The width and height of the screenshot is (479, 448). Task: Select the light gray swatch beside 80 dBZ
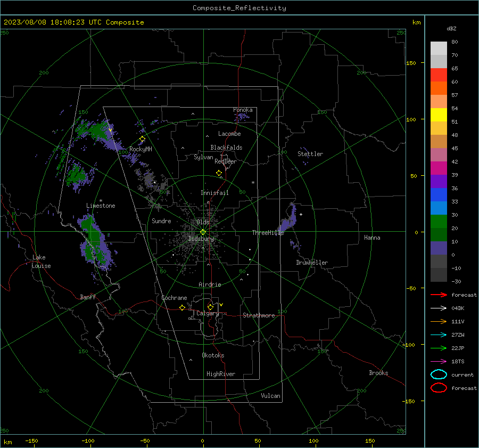pyautogui.click(x=439, y=48)
